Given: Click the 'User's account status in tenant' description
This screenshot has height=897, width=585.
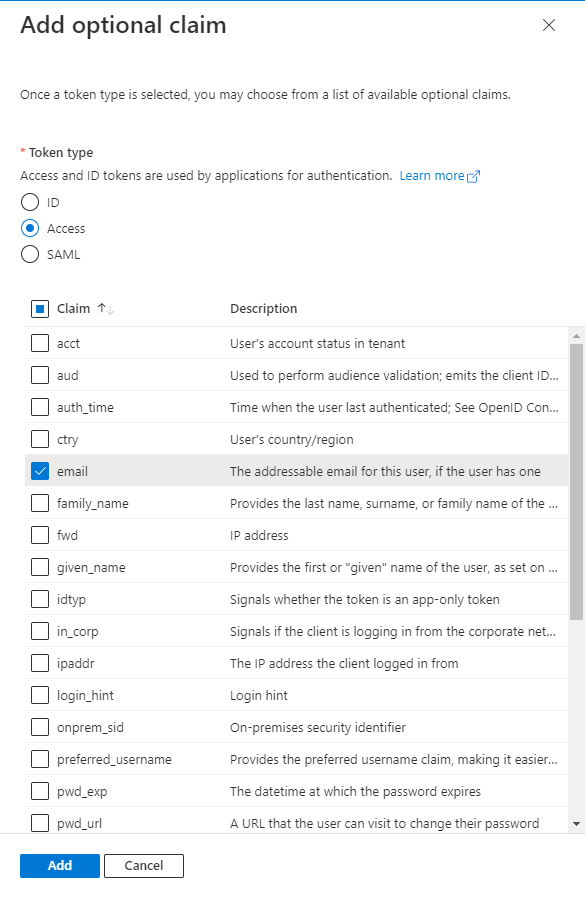Looking at the screenshot, I should (317, 344).
